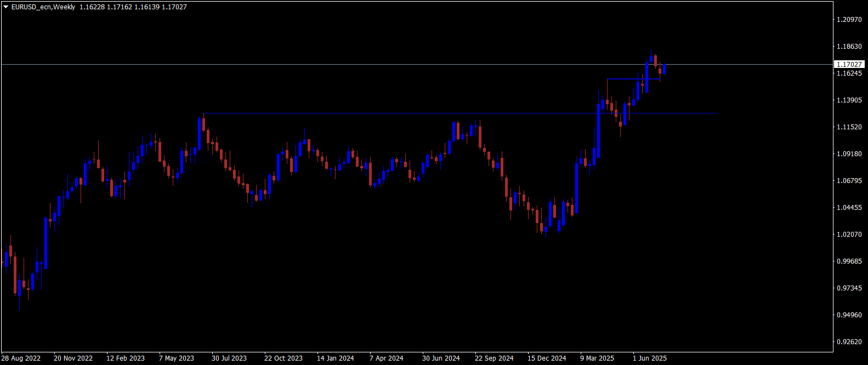Click the 9 Mar 2025 date label

pyautogui.click(x=597, y=358)
